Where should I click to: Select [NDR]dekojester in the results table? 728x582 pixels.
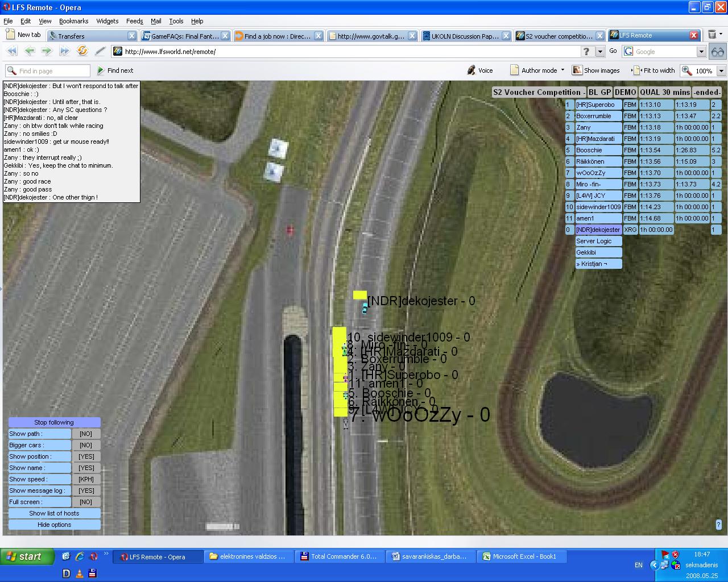[598, 230]
